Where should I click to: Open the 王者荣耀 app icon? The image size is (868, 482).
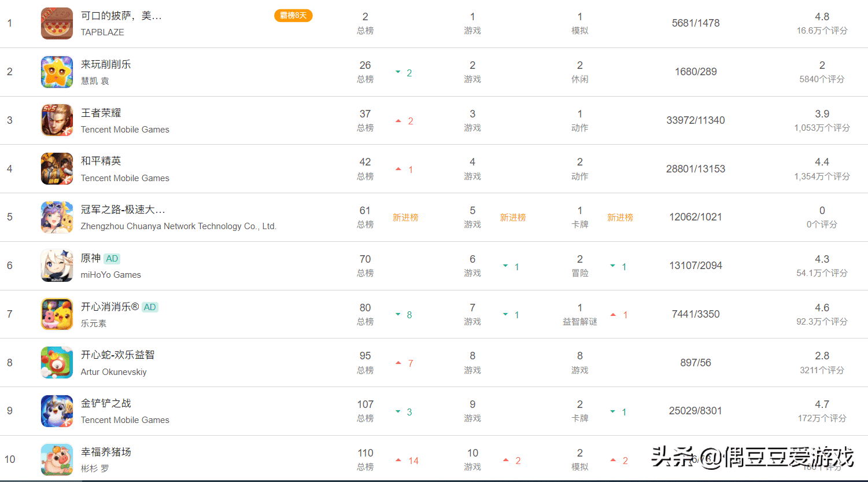[x=57, y=120]
